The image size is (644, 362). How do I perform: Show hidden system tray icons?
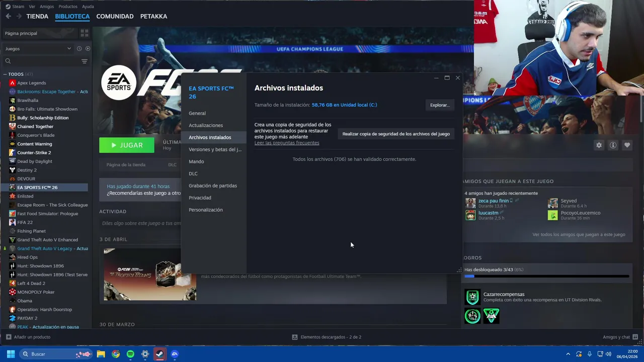[x=568, y=354]
